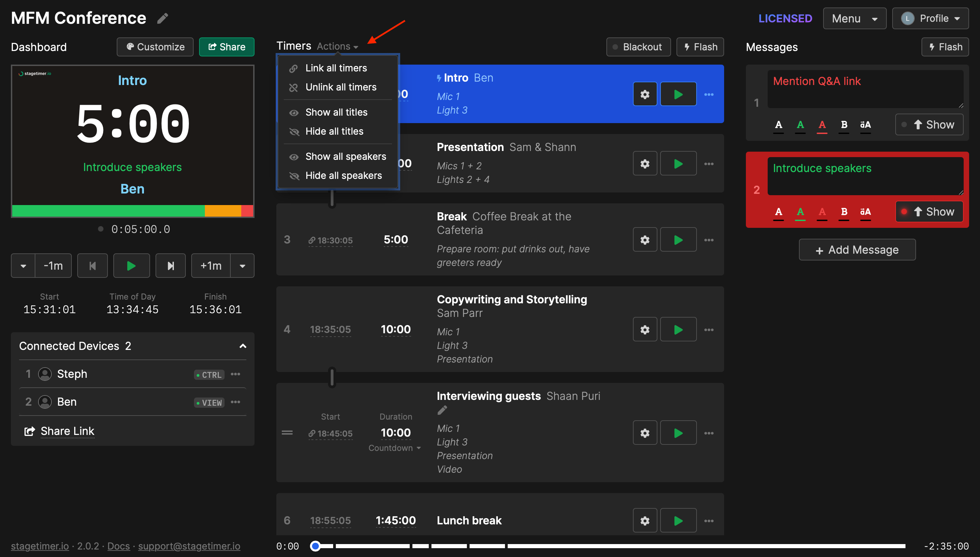Click gear settings icon on Intro timer
Viewport: 980px width, 557px height.
645,93
